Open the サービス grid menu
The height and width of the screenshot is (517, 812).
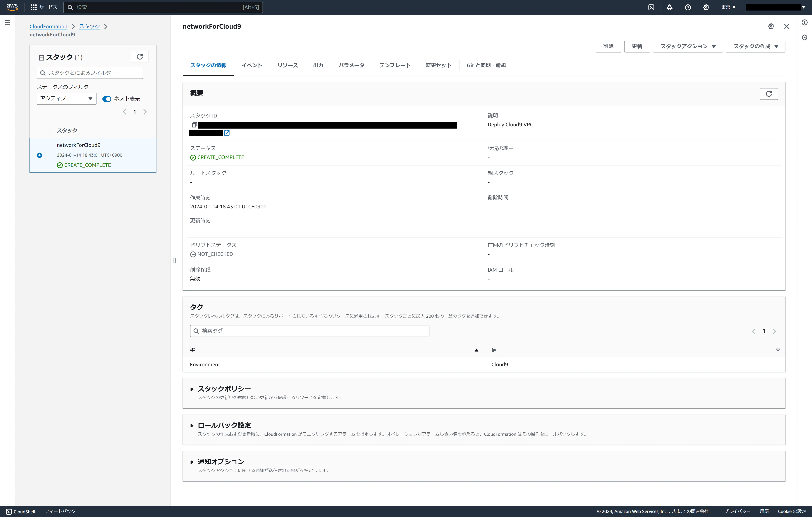(x=44, y=7)
